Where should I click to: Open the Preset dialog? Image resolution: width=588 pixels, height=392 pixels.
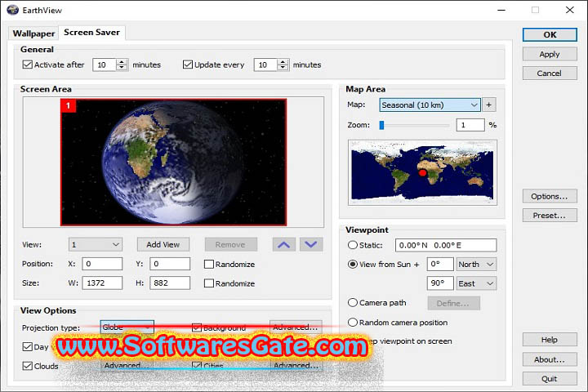point(550,216)
